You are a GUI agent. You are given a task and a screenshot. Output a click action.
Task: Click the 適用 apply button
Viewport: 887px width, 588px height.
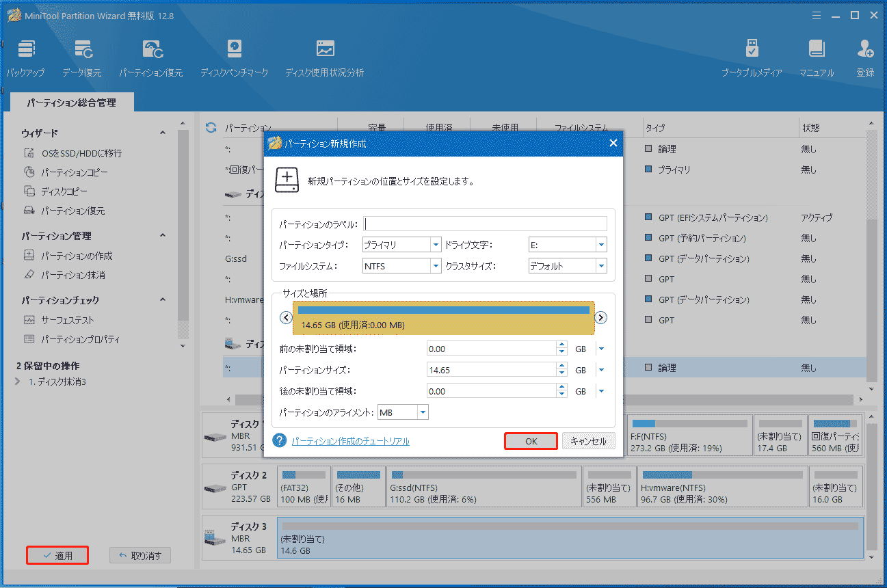point(57,555)
